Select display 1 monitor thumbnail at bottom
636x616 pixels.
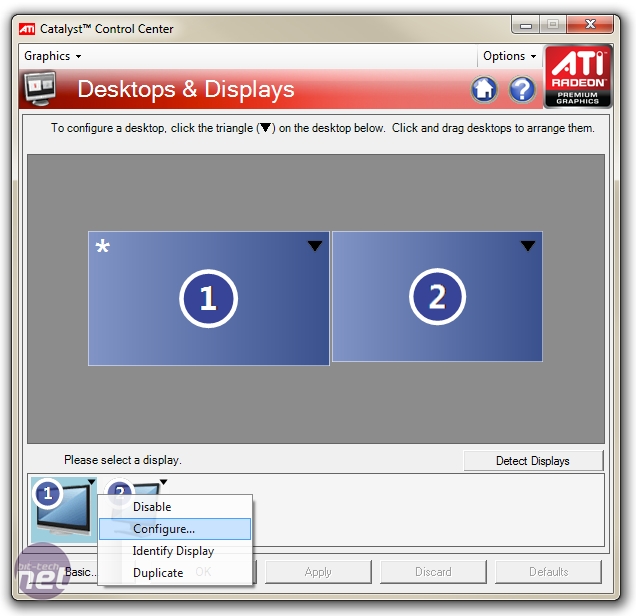coord(64,509)
